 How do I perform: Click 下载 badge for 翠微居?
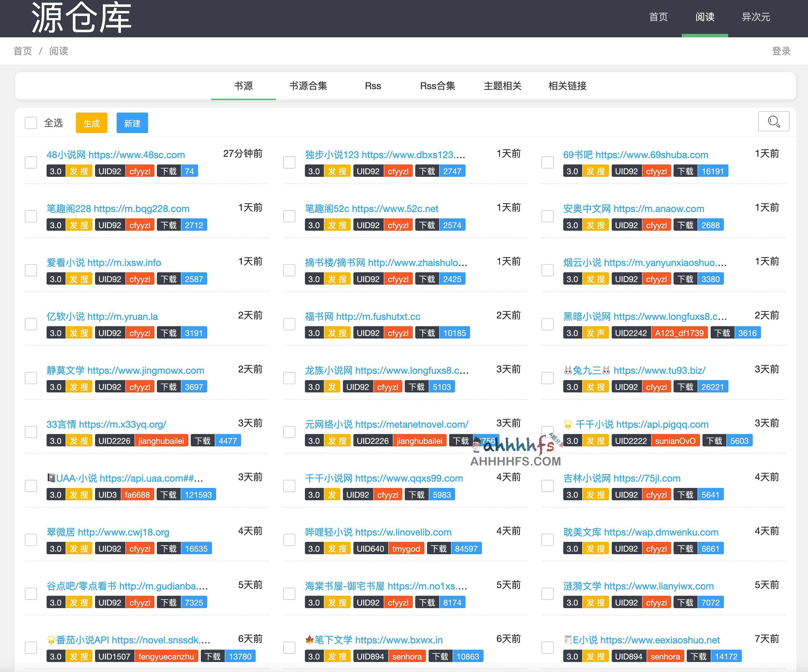coord(169,548)
